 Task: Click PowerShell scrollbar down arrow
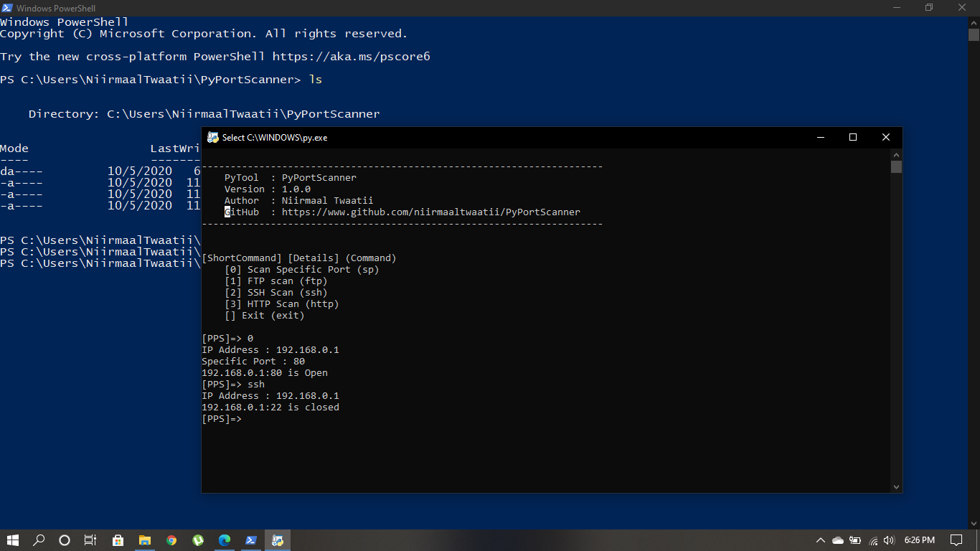[974, 523]
